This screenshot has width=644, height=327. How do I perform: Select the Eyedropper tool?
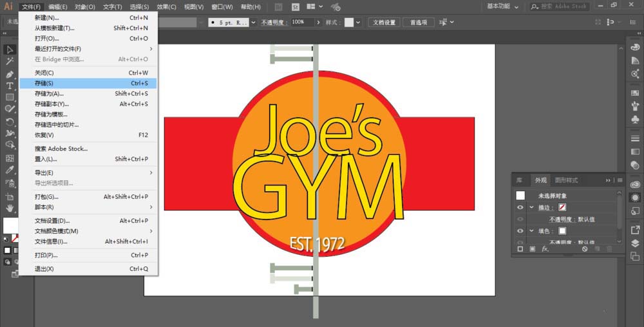(10, 170)
